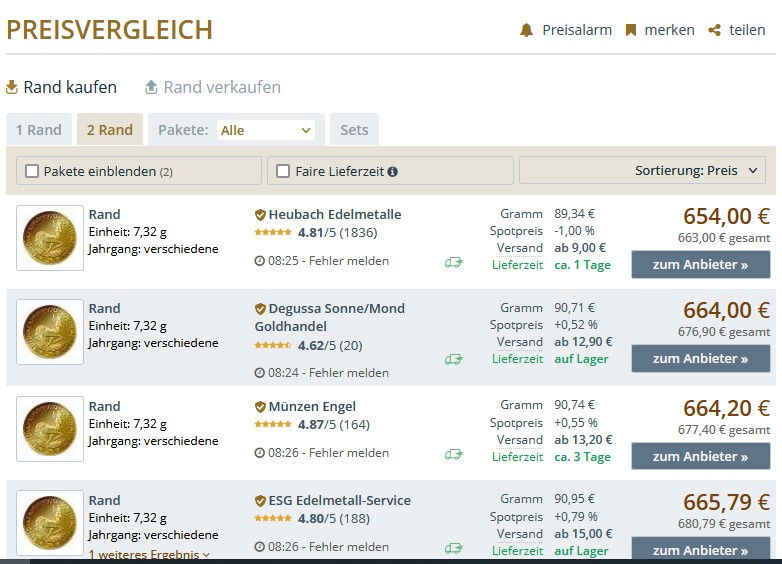Click the Rand kaufen download icon

click(x=12, y=87)
